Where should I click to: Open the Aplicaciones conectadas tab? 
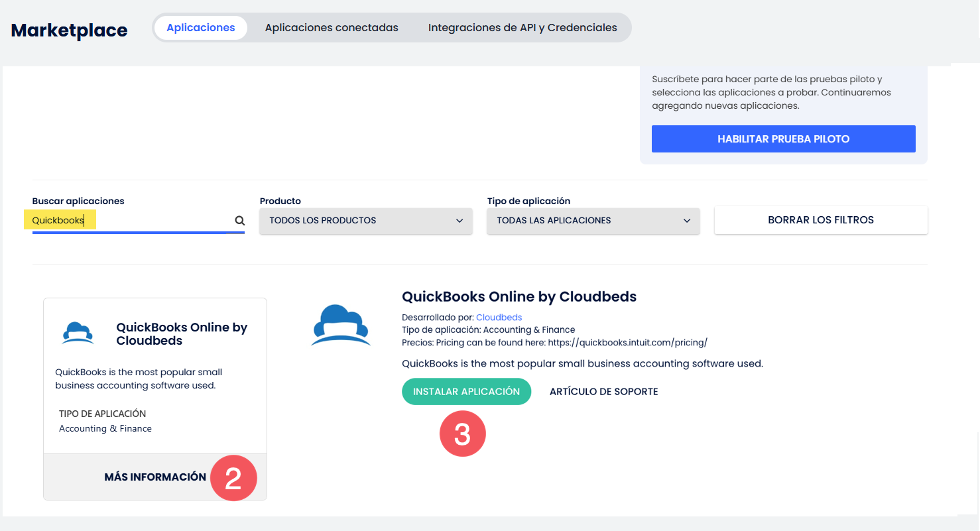[332, 28]
